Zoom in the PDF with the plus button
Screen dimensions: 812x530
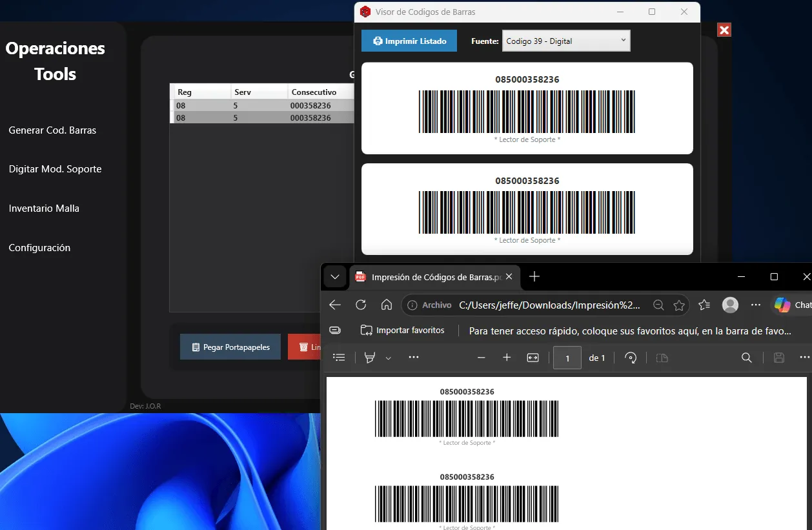(507, 357)
